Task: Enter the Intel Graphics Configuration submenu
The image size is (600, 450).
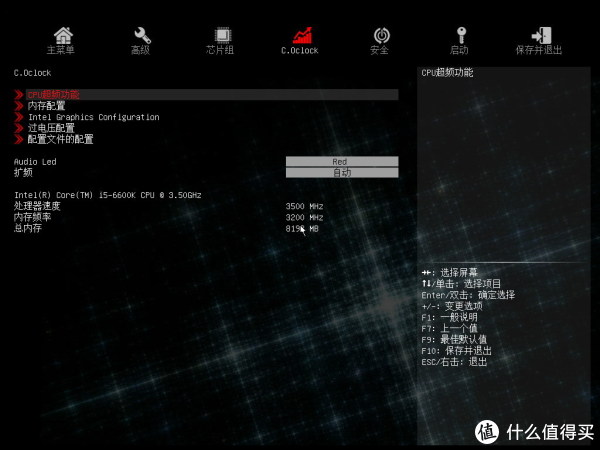Action: click(94, 117)
